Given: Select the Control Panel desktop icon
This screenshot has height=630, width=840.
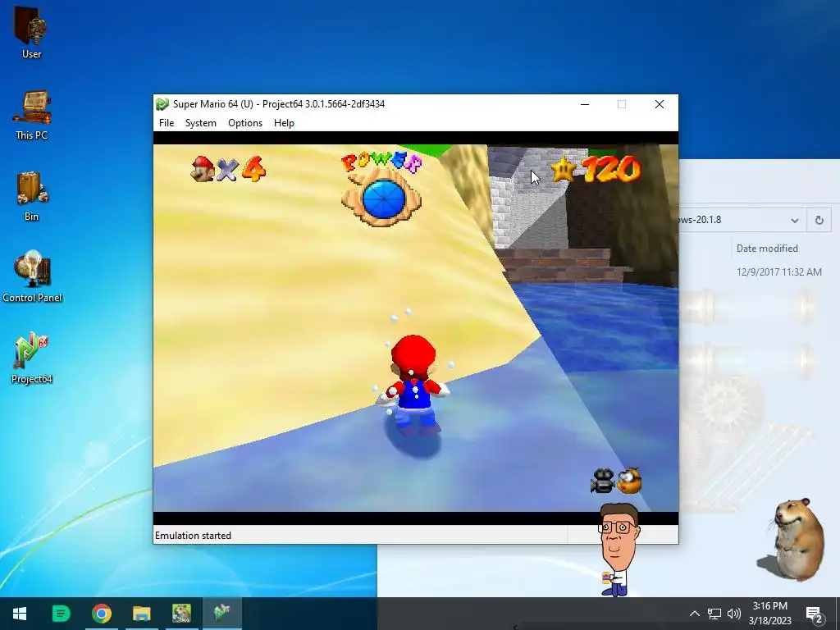Looking at the screenshot, I should (32, 276).
